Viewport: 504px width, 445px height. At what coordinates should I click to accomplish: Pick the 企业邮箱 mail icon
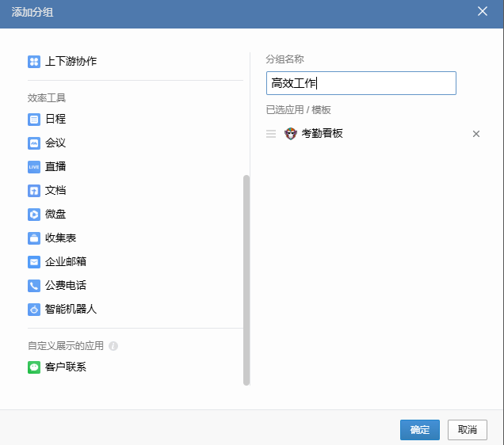(34, 262)
